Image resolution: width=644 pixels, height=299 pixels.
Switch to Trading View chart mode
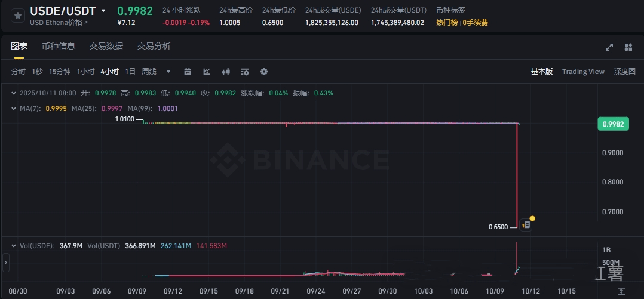pyautogui.click(x=583, y=72)
